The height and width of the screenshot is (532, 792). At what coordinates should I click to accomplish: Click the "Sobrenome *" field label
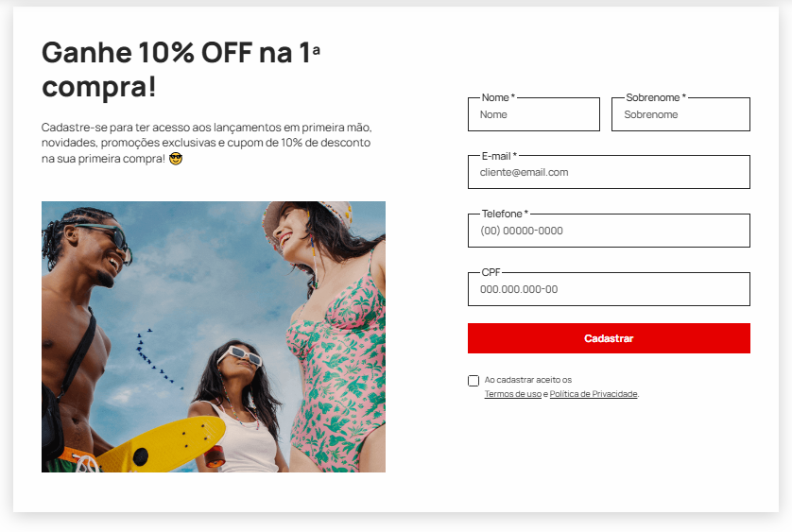coord(656,97)
